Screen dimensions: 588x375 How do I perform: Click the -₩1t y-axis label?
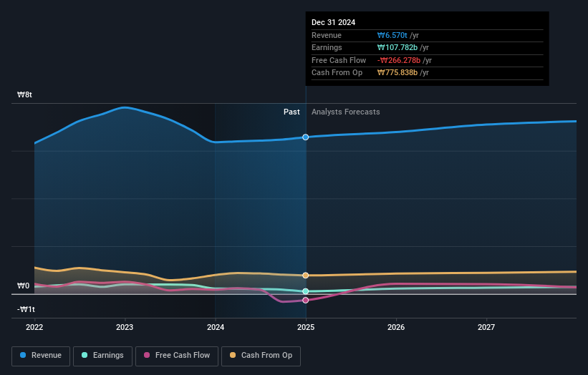26,309
